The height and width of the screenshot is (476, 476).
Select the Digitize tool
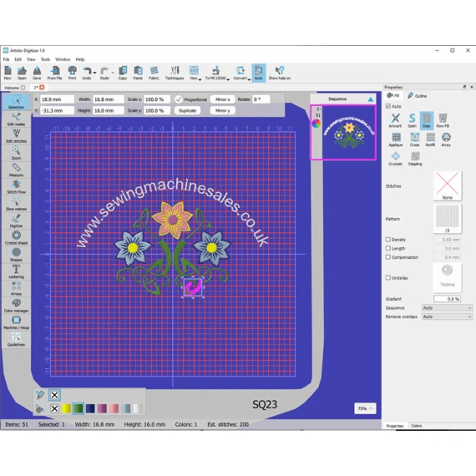(16, 221)
